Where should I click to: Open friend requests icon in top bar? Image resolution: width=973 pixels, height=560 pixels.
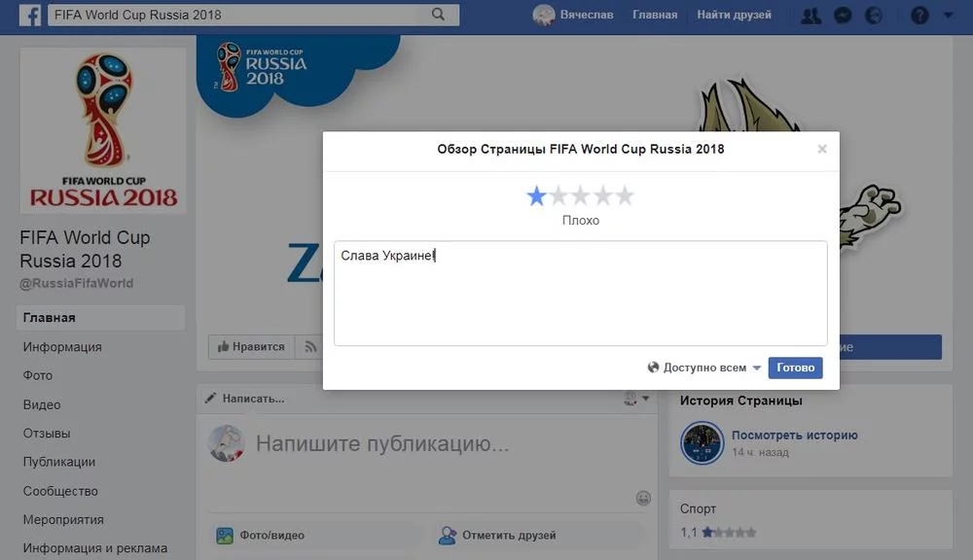[811, 16]
